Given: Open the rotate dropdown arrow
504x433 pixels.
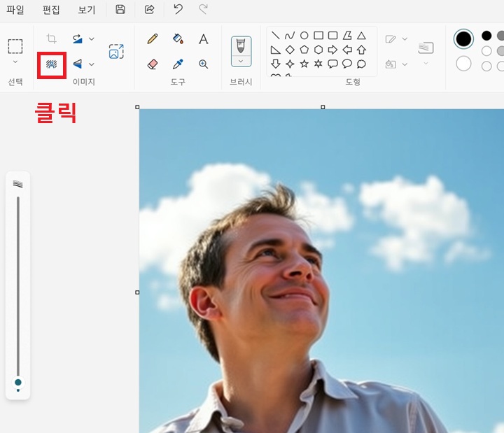Looking at the screenshot, I should coord(92,39).
